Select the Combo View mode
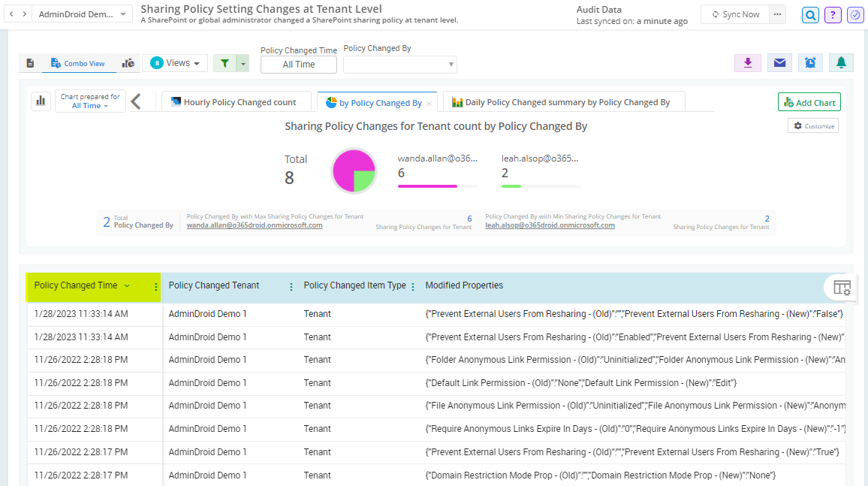 [x=78, y=64]
